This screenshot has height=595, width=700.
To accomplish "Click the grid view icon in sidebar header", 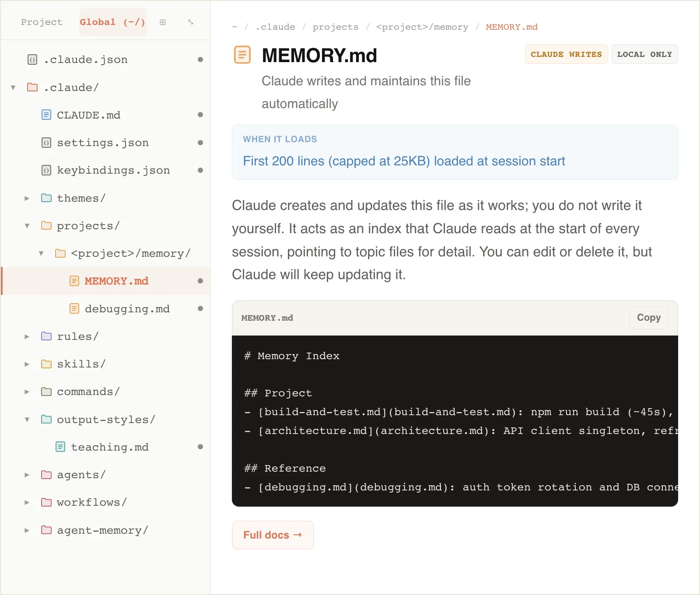I will (163, 22).
